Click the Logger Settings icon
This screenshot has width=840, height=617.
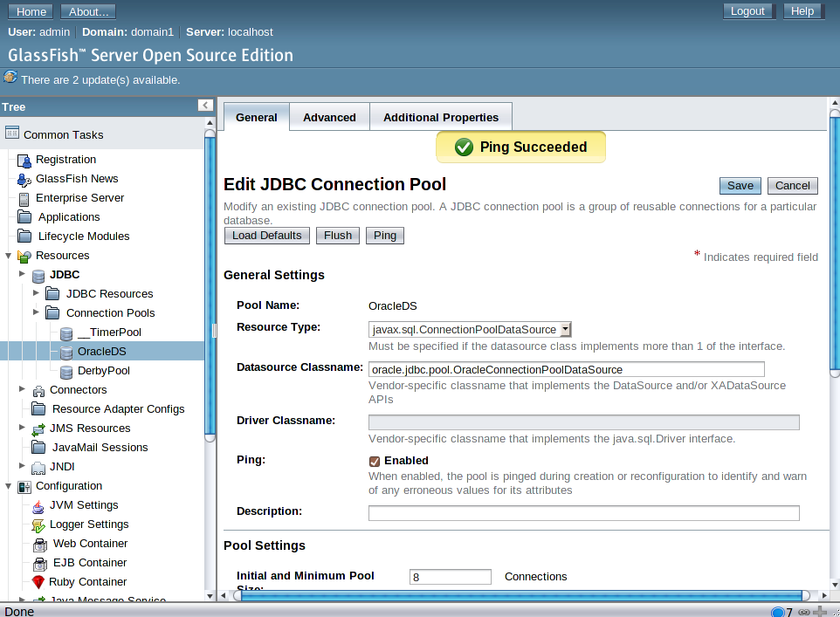(38, 524)
